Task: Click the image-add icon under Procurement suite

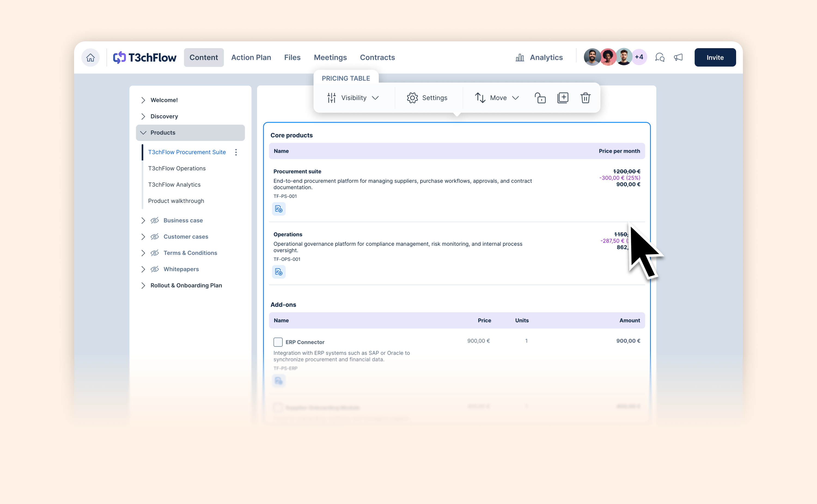Action: tap(279, 209)
